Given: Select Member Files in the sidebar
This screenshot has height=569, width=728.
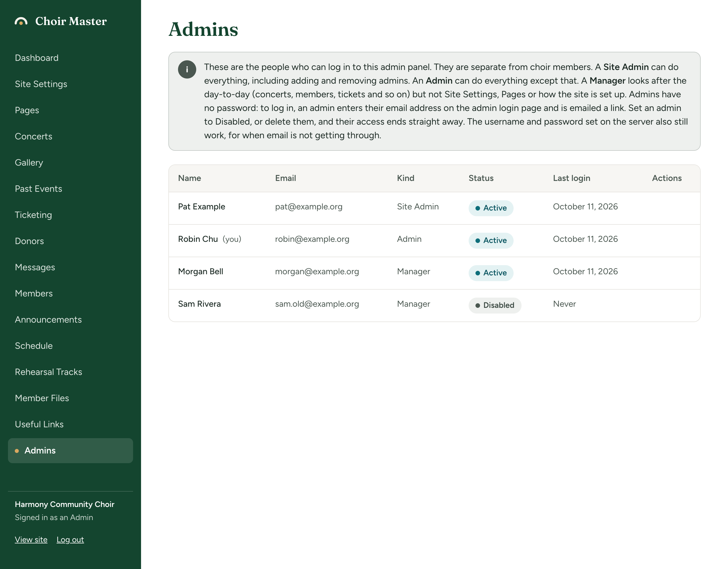Looking at the screenshot, I should coord(42,398).
